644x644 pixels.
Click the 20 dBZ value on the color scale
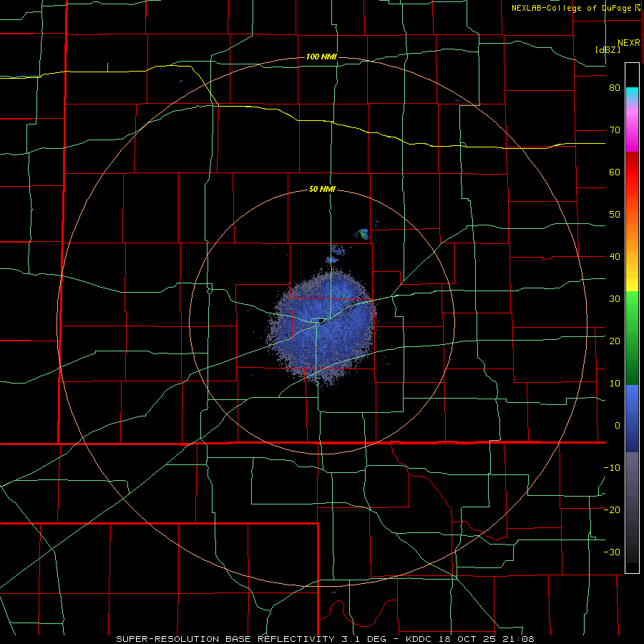615,341
